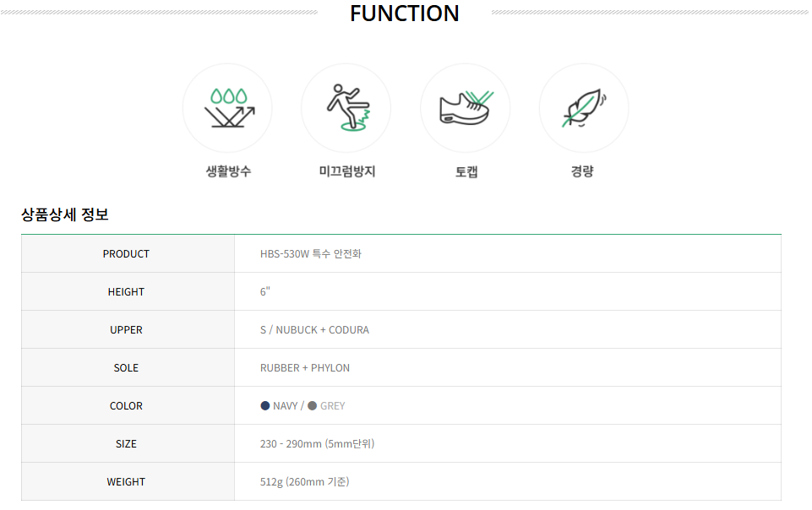Click the toe cap shoe icon

pos(466,108)
